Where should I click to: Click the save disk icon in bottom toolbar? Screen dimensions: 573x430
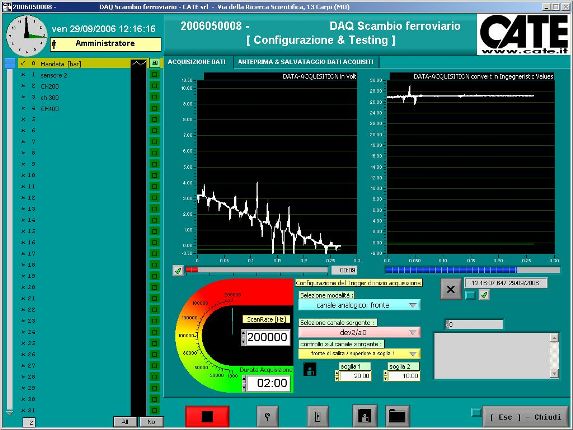point(364,416)
